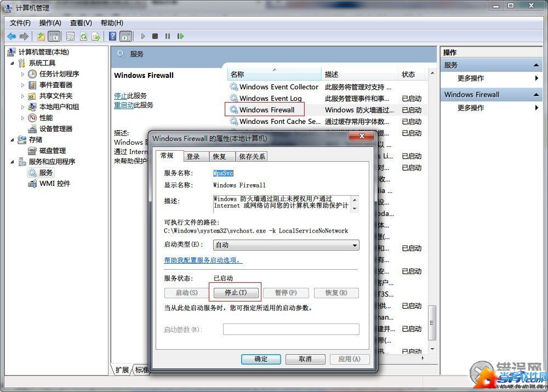
Task: Click the Stop service square icon
Action: [x=155, y=36]
